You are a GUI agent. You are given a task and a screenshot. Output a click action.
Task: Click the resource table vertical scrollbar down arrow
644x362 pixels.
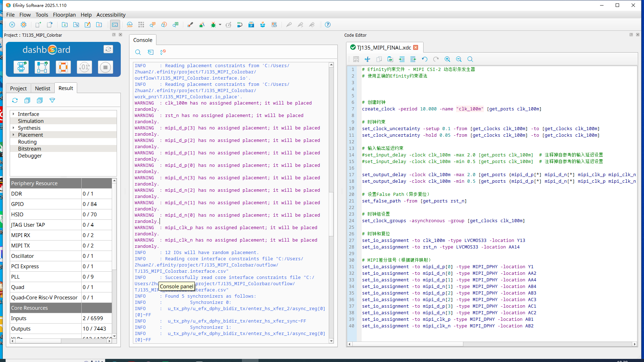(114, 336)
